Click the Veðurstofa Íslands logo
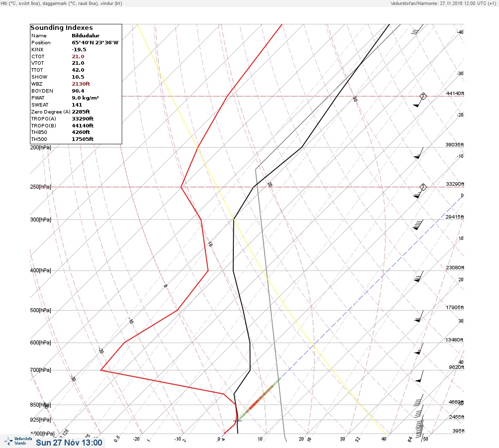 (x=18, y=441)
